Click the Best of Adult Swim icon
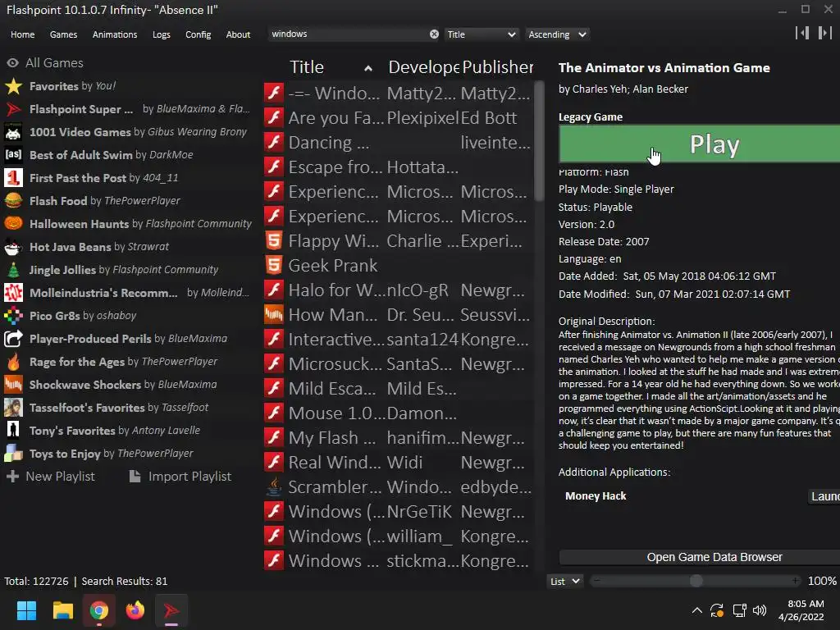 (x=13, y=155)
